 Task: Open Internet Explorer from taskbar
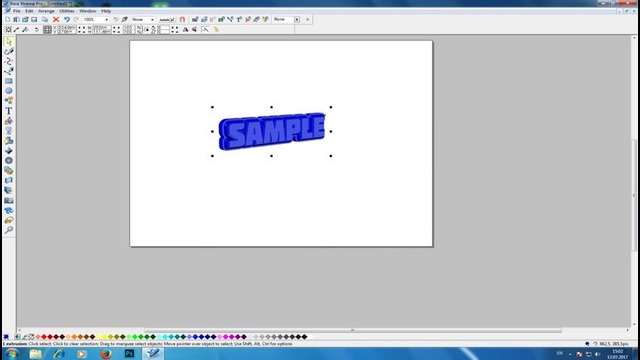click(x=59, y=353)
